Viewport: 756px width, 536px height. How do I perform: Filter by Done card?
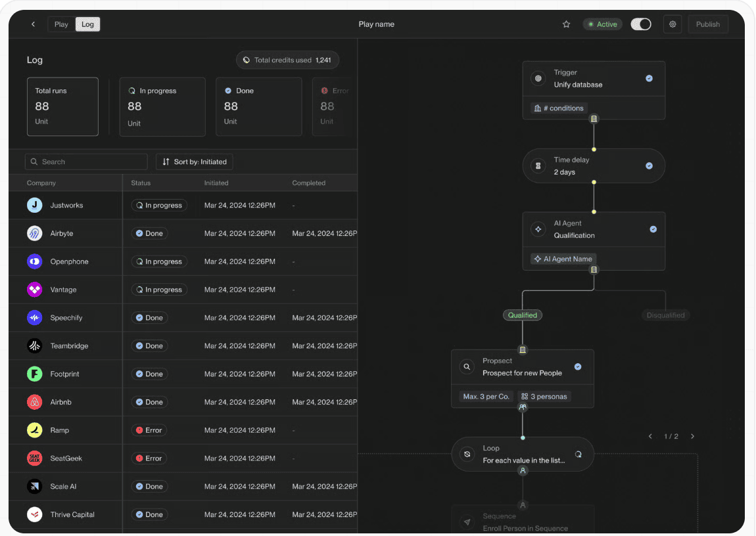tap(259, 106)
